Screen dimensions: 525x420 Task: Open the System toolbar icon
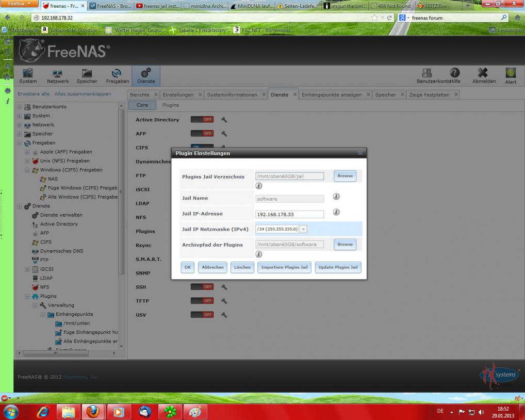tap(28, 76)
